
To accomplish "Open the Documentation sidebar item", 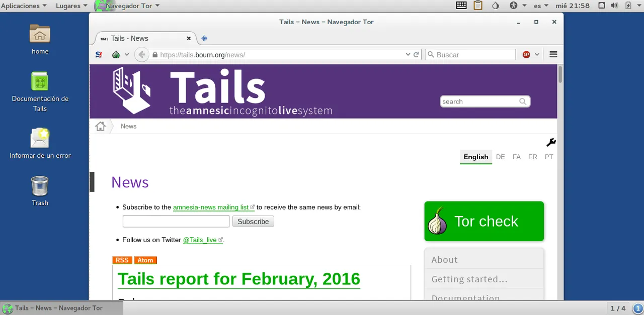I will pyautogui.click(x=484, y=295).
